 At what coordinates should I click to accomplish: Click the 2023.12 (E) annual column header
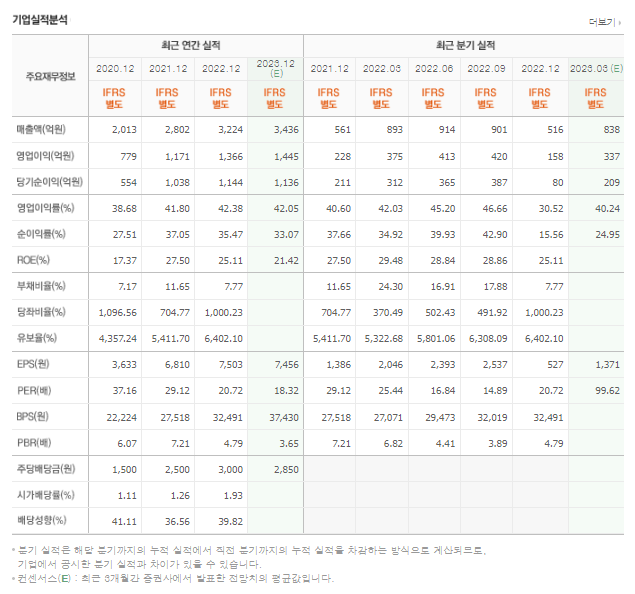point(276,68)
